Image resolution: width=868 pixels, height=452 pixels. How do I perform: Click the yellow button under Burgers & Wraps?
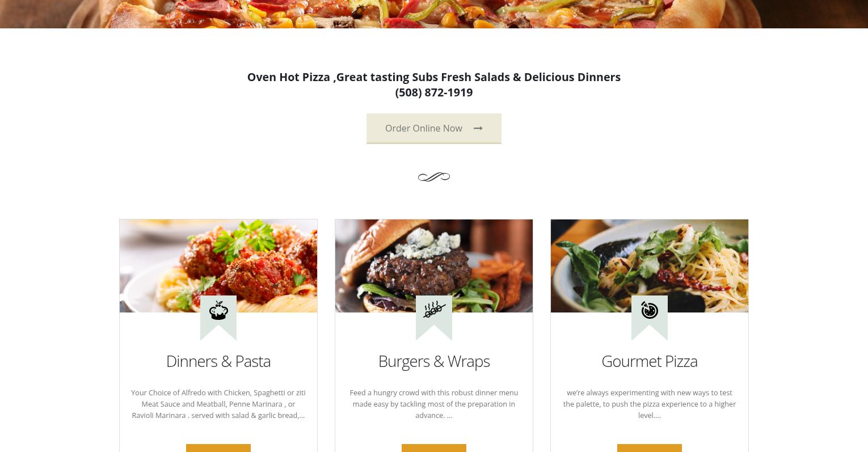click(x=434, y=448)
